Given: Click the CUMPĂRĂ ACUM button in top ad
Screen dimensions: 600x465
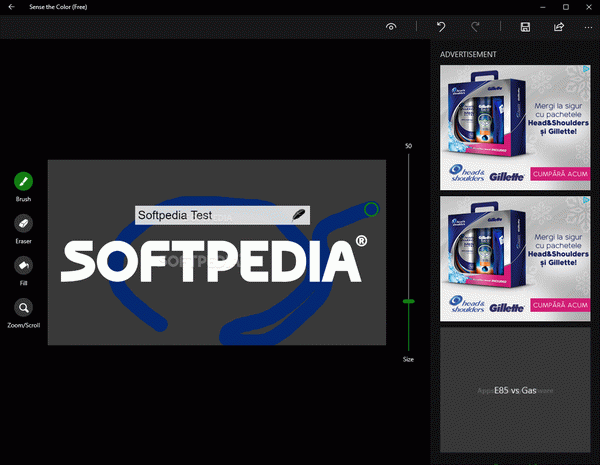Looking at the screenshot, I should [560, 174].
